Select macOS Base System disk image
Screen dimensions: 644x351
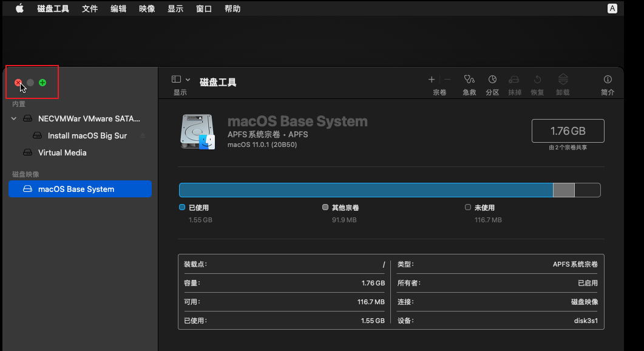80,189
